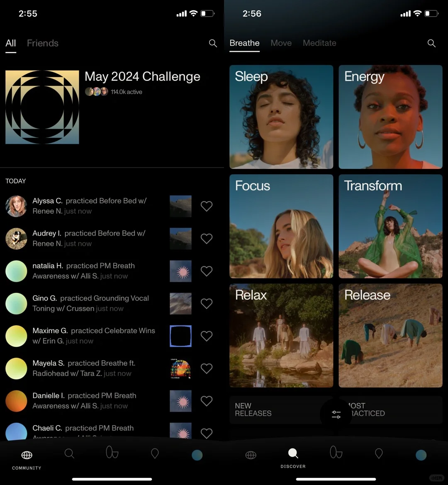Like Audrey I.'s Before Bed practice
448x485 pixels.
(207, 239)
